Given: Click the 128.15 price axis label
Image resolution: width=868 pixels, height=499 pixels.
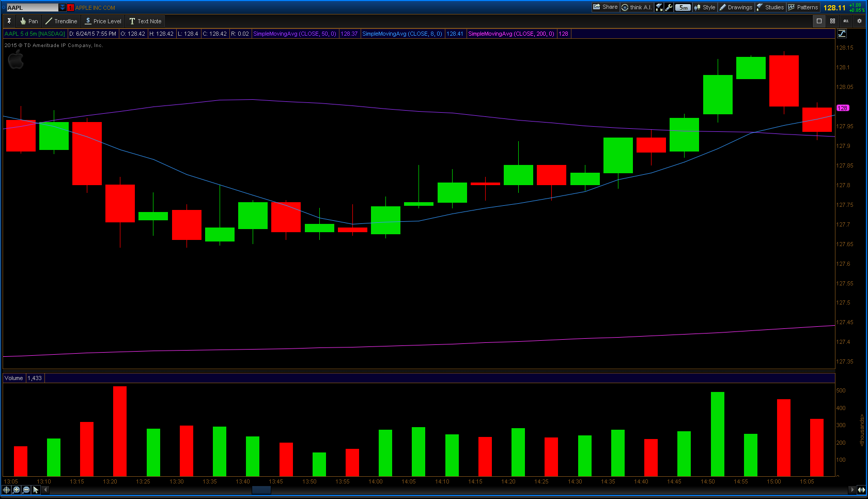Looking at the screenshot, I should click(845, 48).
